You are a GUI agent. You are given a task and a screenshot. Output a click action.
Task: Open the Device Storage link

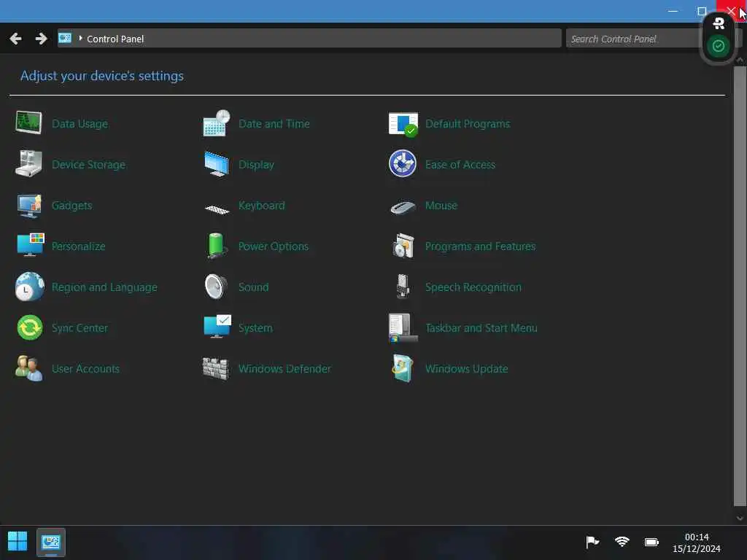tap(88, 165)
